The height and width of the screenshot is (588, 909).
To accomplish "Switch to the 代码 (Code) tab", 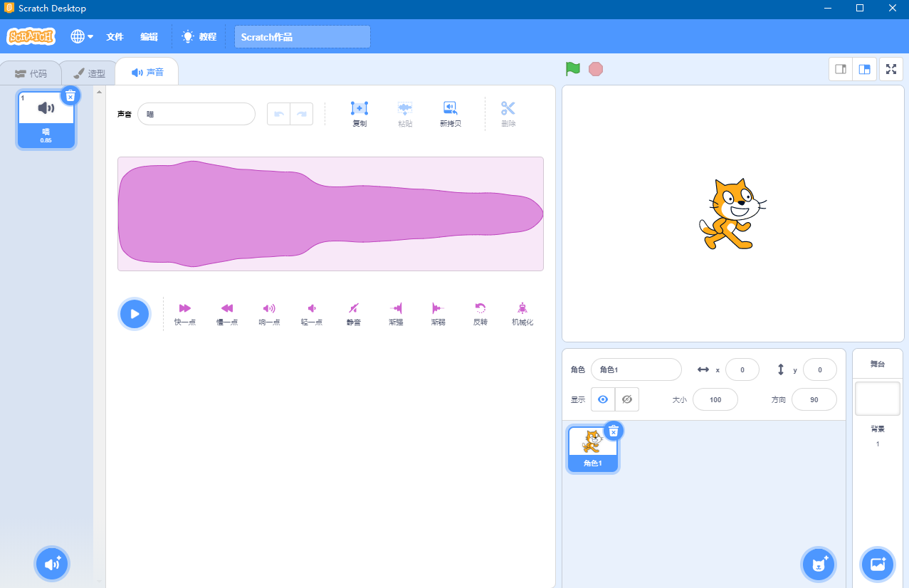I will coord(31,71).
